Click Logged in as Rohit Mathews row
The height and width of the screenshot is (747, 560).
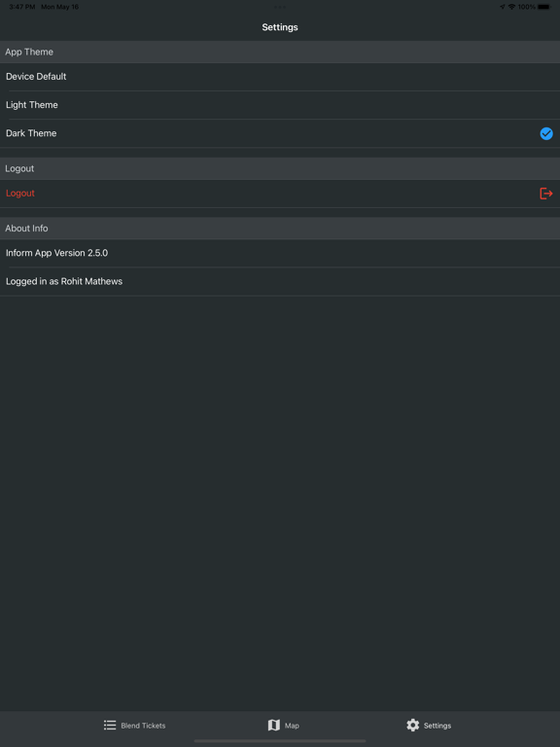pos(280,281)
